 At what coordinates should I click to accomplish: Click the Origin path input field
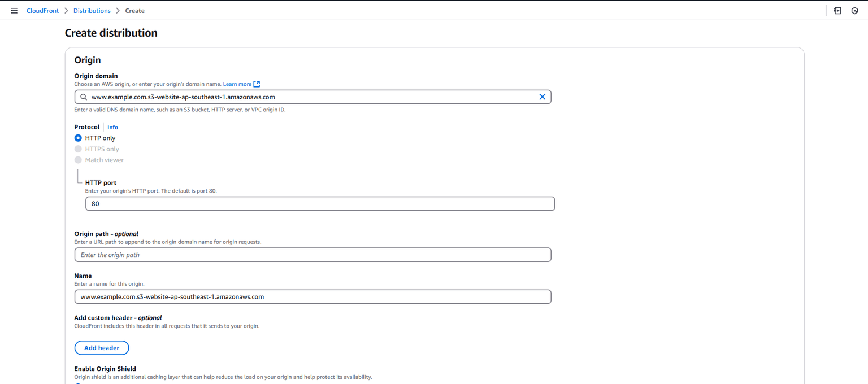313,255
